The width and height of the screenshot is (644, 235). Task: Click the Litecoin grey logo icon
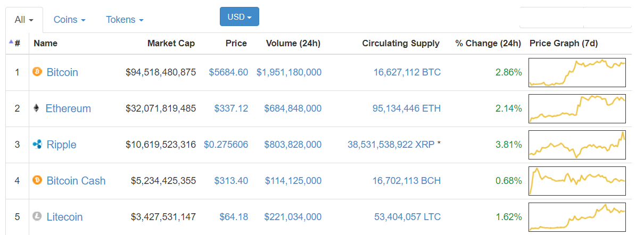[x=37, y=216]
